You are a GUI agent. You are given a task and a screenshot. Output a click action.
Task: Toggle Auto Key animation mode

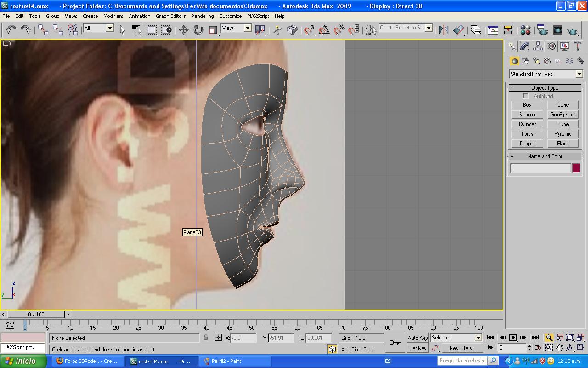point(418,338)
